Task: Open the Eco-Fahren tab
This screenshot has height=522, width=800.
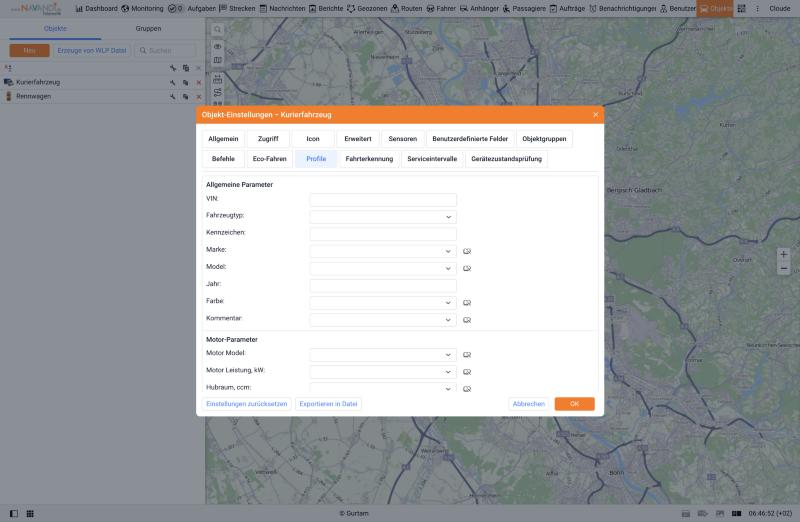Action: click(269, 159)
